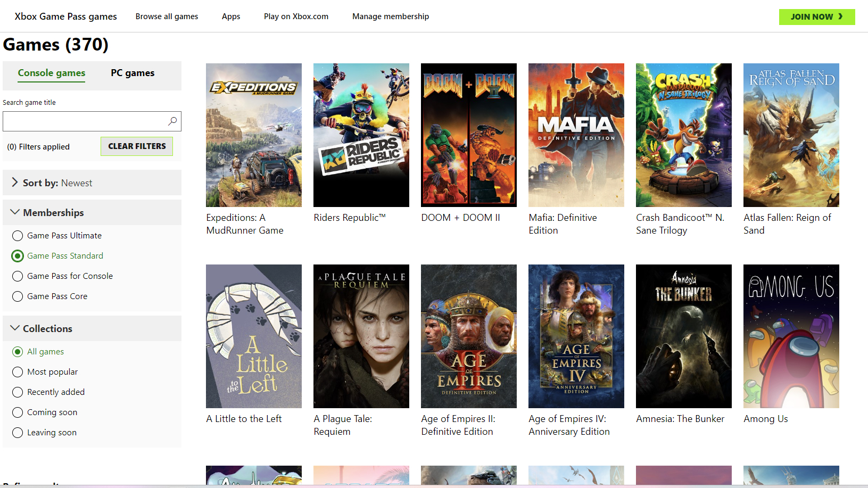Open Age of Empires II cover art

pos(469,336)
